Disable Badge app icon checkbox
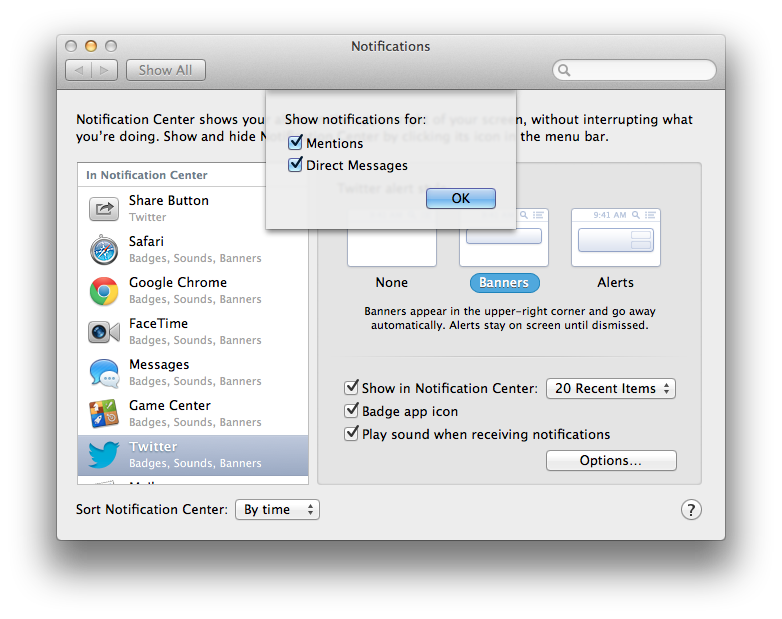Image resolution: width=782 pixels, height=619 pixels. 352,411
